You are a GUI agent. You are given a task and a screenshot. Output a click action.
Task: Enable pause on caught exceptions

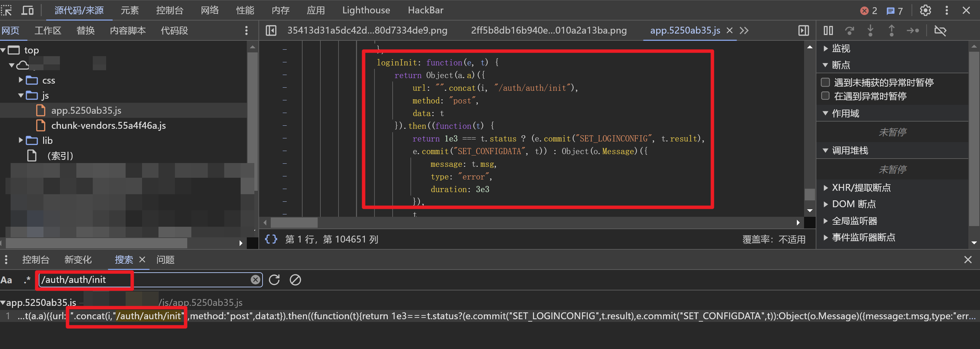coord(825,96)
